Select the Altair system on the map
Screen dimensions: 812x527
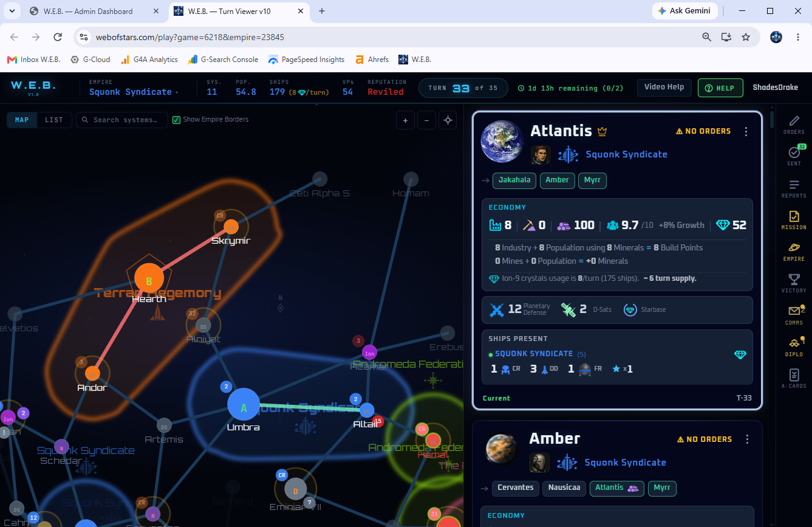coord(366,410)
